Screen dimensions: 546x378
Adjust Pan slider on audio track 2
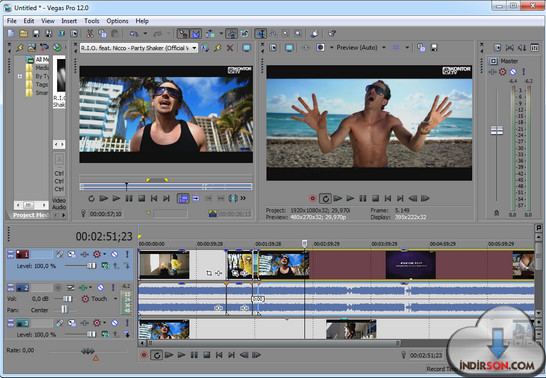[x=64, y=309]
